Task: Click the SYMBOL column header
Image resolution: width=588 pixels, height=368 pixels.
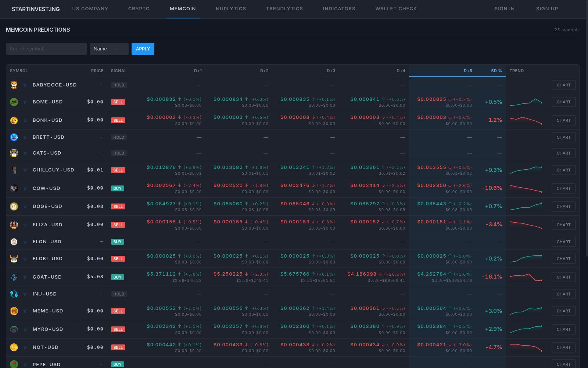Action: (x=19, y=71)
